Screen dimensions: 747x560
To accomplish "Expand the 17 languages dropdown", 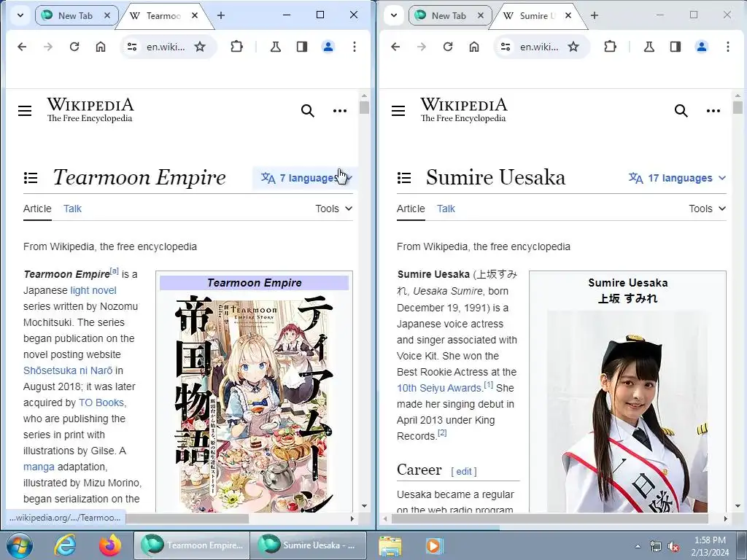I will pos(678,178).
